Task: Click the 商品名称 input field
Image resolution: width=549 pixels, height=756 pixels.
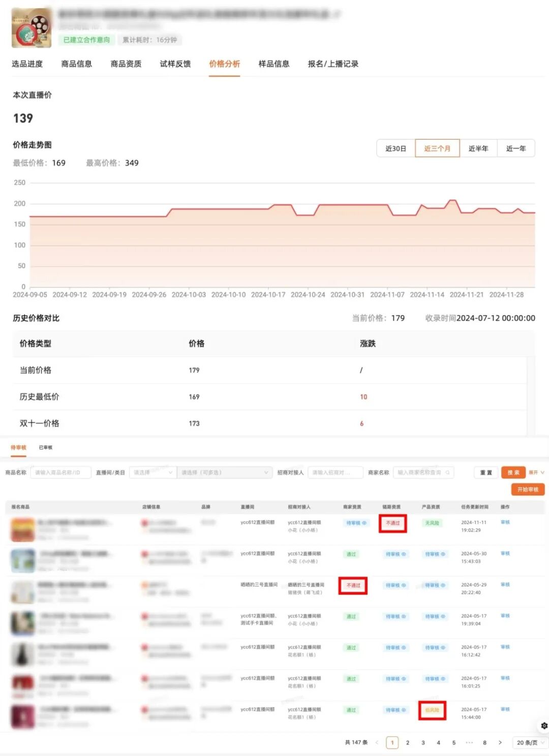Action: click(x=60, y=472)
